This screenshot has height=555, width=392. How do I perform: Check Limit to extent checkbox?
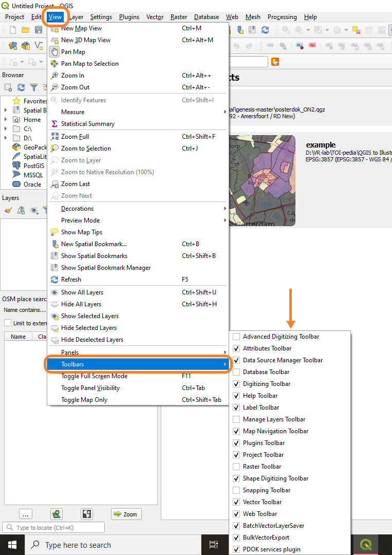pos(7,323)
